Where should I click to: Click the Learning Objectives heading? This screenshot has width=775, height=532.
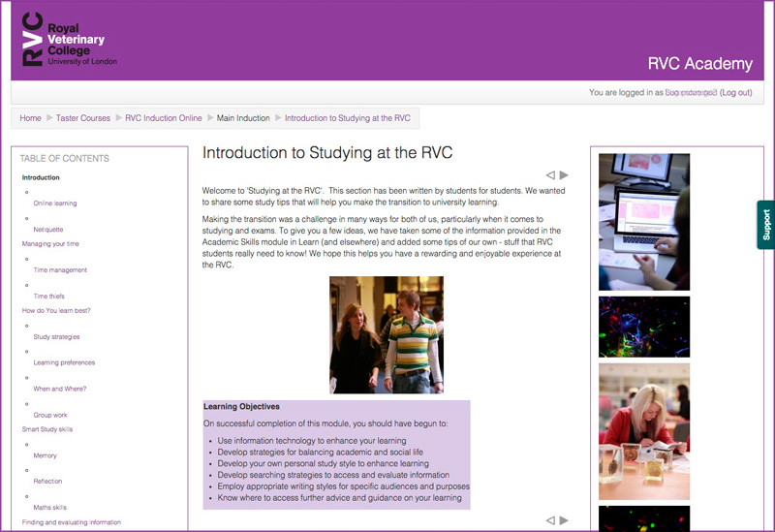[241, 406]
